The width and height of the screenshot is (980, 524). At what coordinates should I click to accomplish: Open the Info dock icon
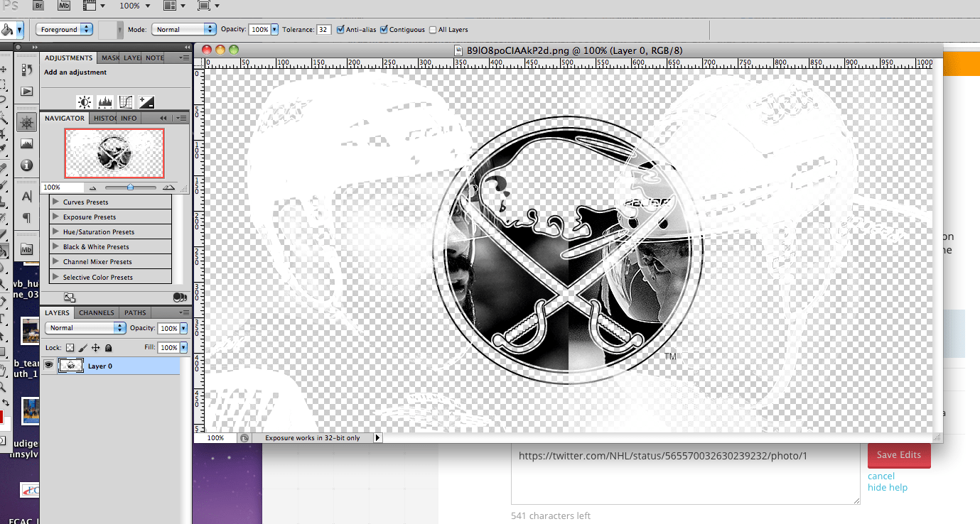[x=27, y=165]
